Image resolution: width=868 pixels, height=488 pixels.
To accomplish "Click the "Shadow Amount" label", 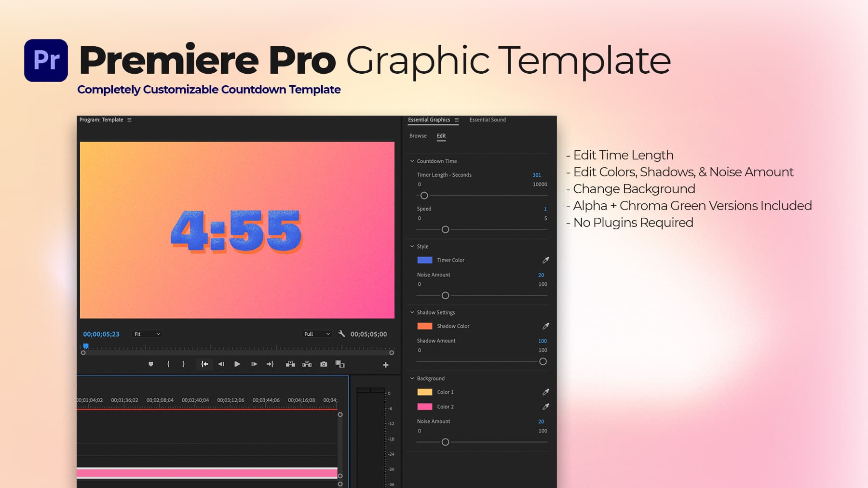I will tap(436, 341).
